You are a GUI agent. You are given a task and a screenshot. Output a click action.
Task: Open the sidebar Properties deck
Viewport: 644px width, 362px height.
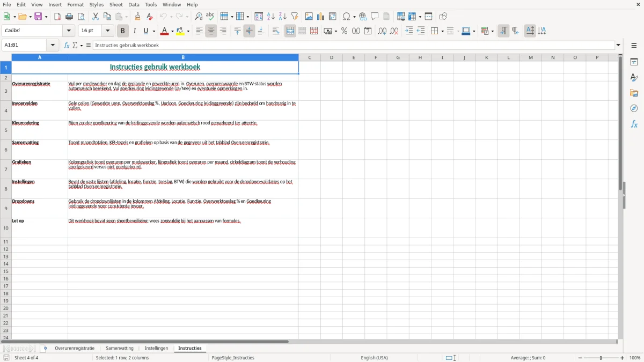coord(634,62)
